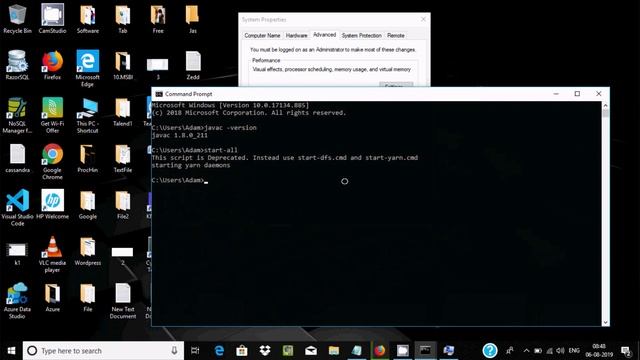Viewport: 640px width, 360px height.
Task: Select the Firefox desktop shortcut
Action: 52,64
